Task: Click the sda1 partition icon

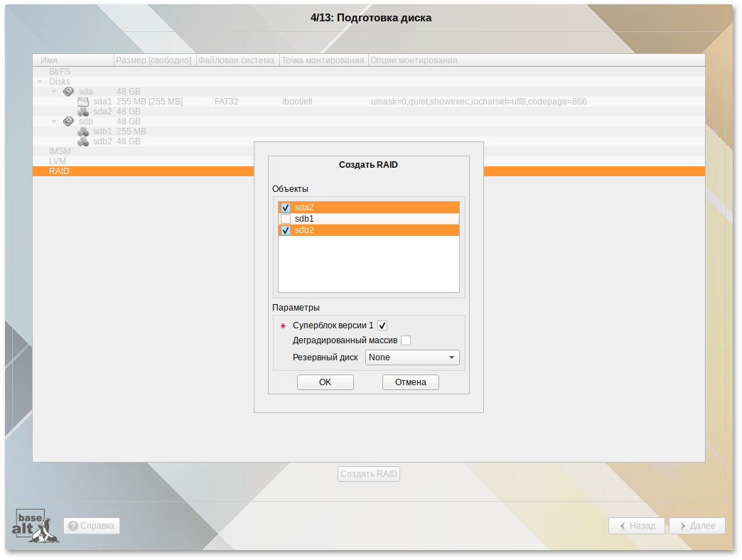Action: pos(83,102)
